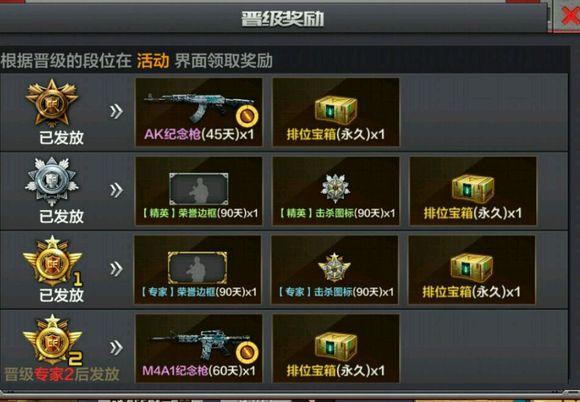
Task: Click the double chevron beside bronze medal
Action: pos(116,111)
